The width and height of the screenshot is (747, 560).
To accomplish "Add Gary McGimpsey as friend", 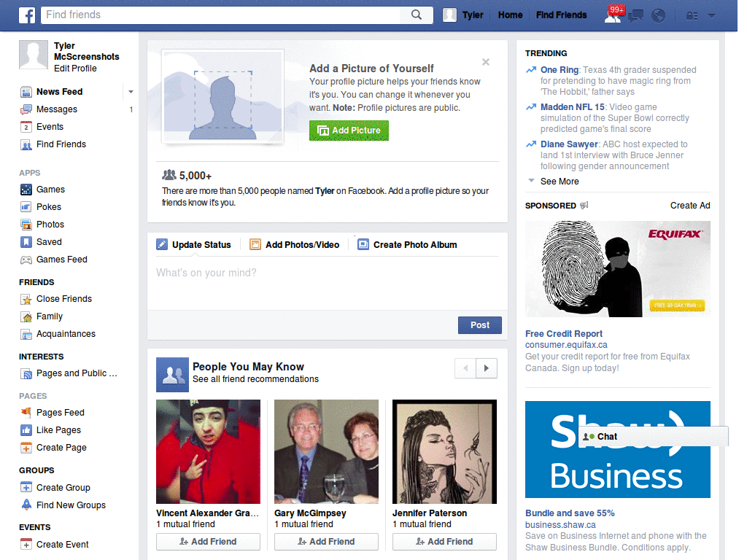I will [x=326, y=542].
